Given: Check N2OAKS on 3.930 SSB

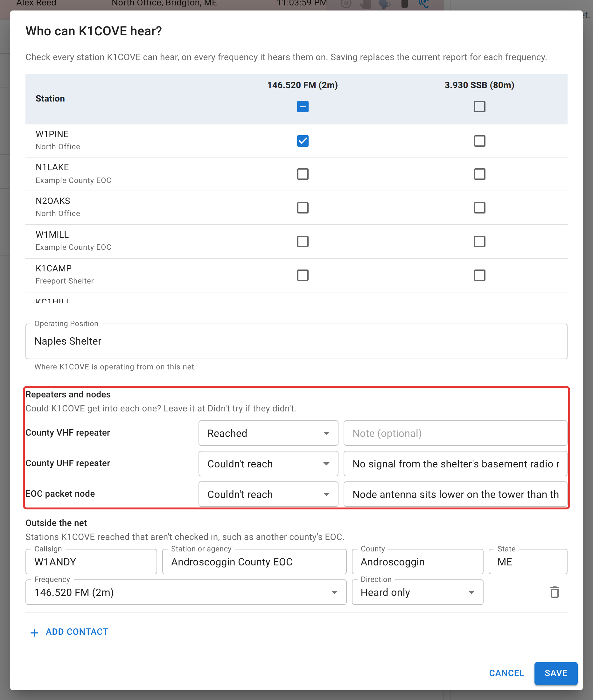Looking at the screenshot, I should pyautogui.click(x=479, y=208).
